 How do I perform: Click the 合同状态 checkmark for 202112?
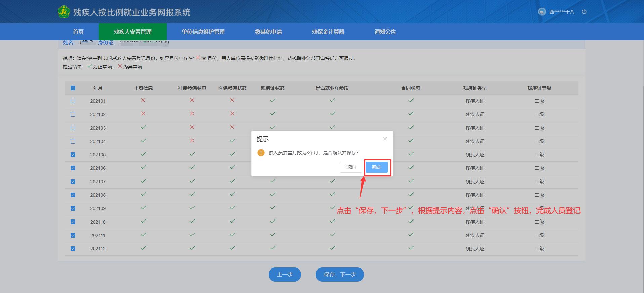point(411,248)
